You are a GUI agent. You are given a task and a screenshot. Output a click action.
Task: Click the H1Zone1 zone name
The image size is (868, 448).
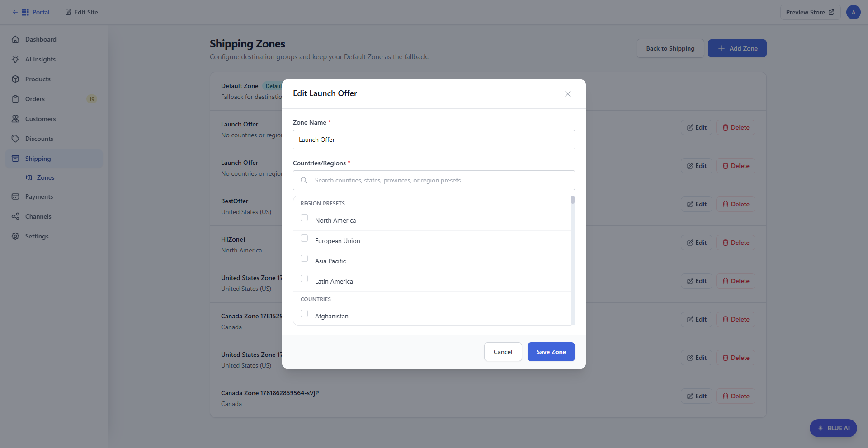coord(233,239)
